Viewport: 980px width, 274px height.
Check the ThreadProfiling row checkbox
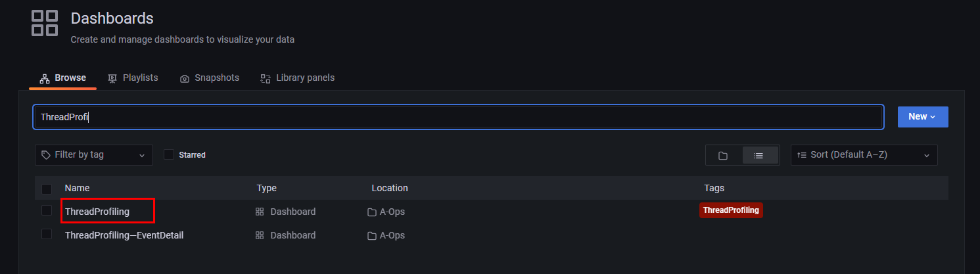tap(47, 210)
